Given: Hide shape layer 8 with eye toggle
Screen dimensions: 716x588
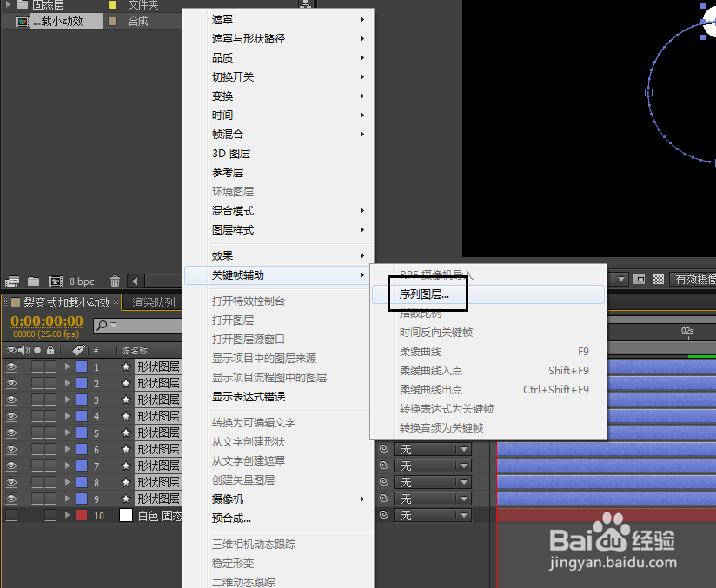Looking at the screenshot, I should pos(11,482).
